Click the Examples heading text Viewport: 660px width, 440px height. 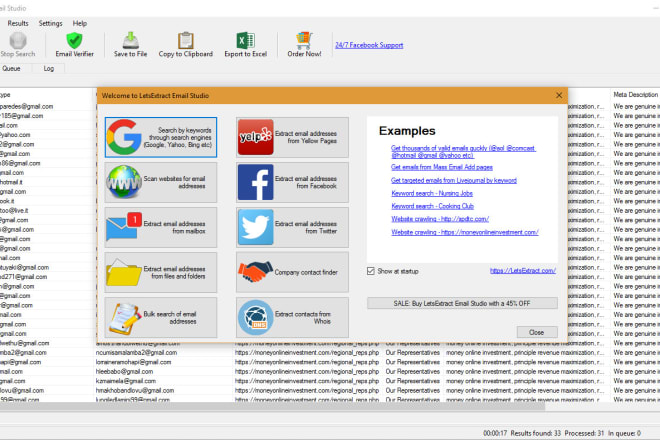tap(407, 131)
